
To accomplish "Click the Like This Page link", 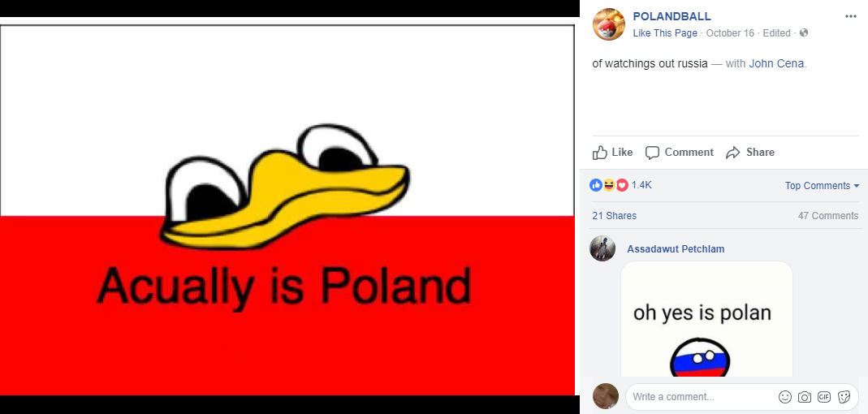I will point(665,33).
